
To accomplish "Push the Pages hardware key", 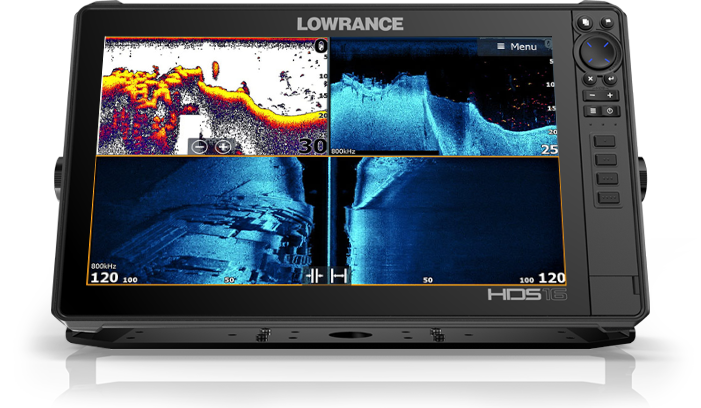I will (x=585, y=23).
